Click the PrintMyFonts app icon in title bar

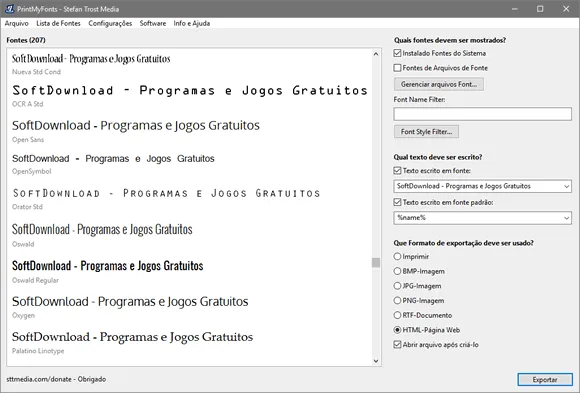[x=9, y=9]
